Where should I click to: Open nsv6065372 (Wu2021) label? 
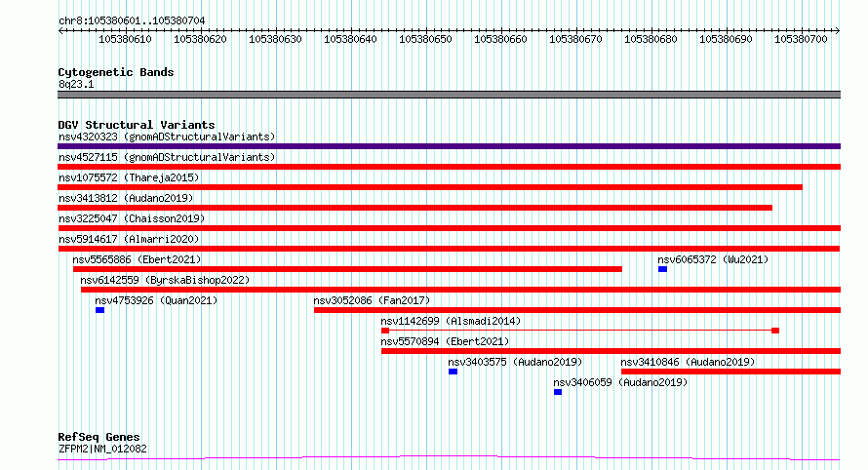[x=713, y=259]
